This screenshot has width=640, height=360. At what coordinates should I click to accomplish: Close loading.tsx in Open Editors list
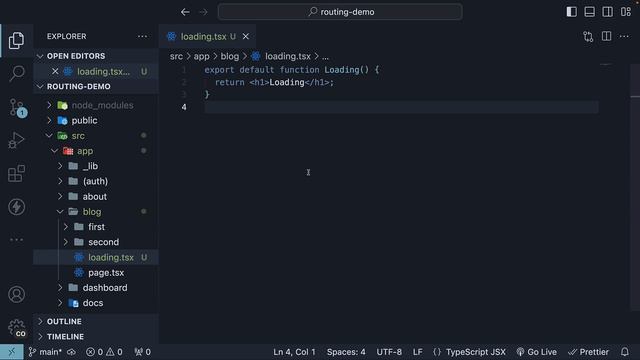click(x=55, y=71)
